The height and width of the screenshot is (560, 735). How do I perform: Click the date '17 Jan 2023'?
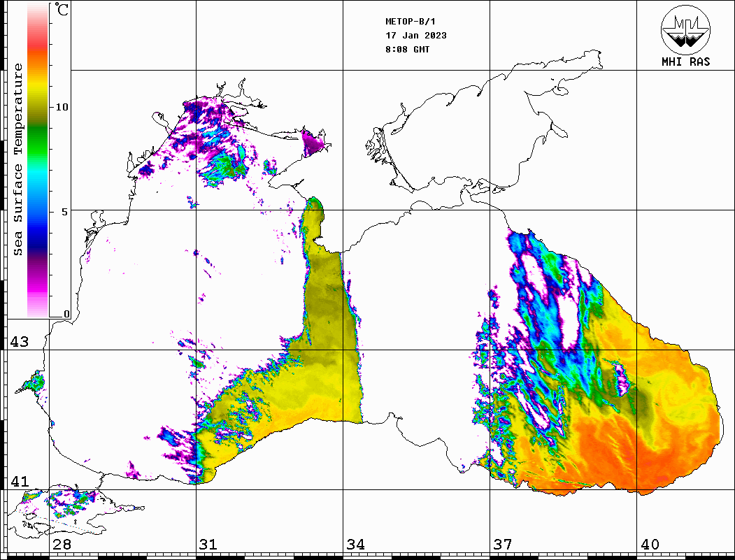coord(416,36)
